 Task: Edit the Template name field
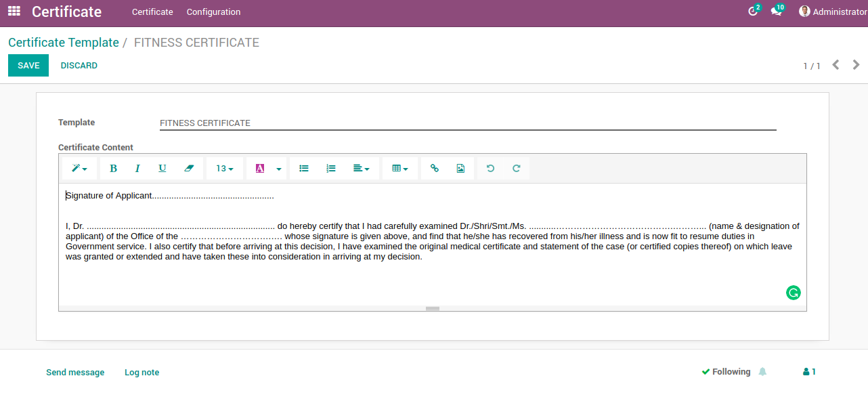[x=468, y=123]
